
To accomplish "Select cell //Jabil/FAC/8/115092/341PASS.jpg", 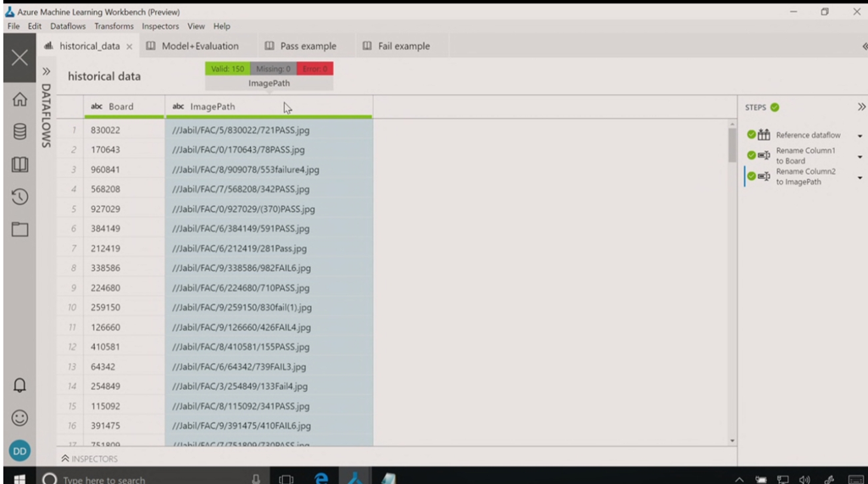I will (x=269, y=406).
